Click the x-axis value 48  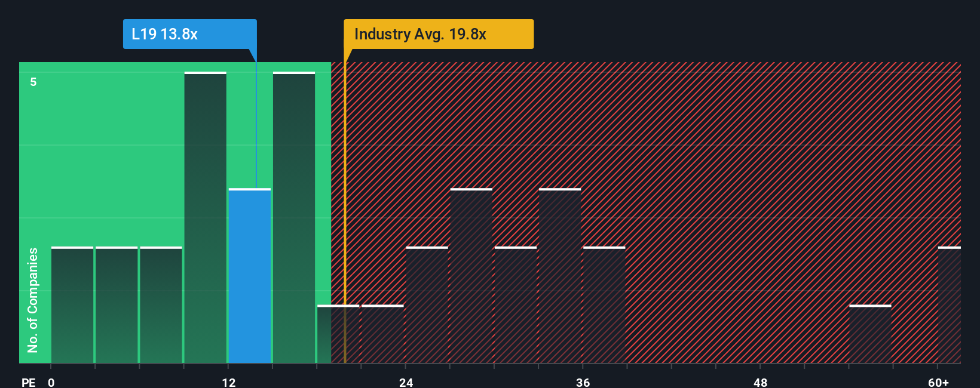(761, 382)
